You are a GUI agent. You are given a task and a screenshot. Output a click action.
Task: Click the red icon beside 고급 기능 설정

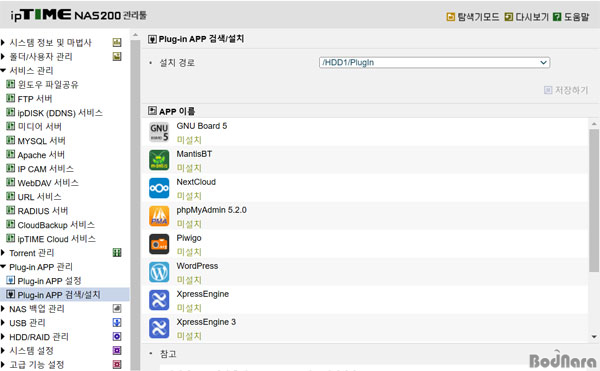pyautogui.click(x=117, y=364)
